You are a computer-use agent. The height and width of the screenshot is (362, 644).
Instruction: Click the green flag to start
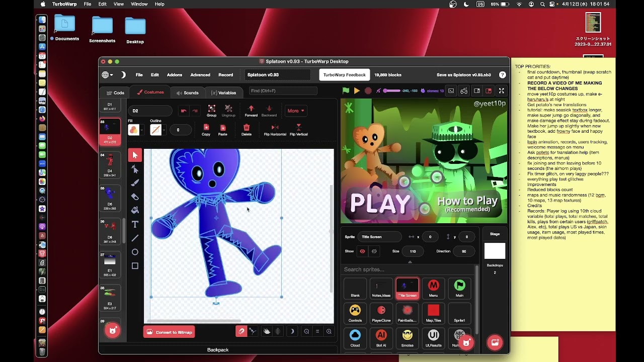tap(346, 91)
